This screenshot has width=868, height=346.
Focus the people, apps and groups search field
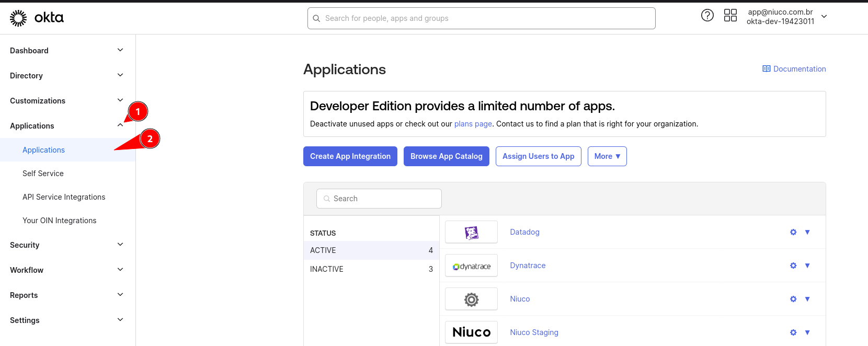coord(482,18)
